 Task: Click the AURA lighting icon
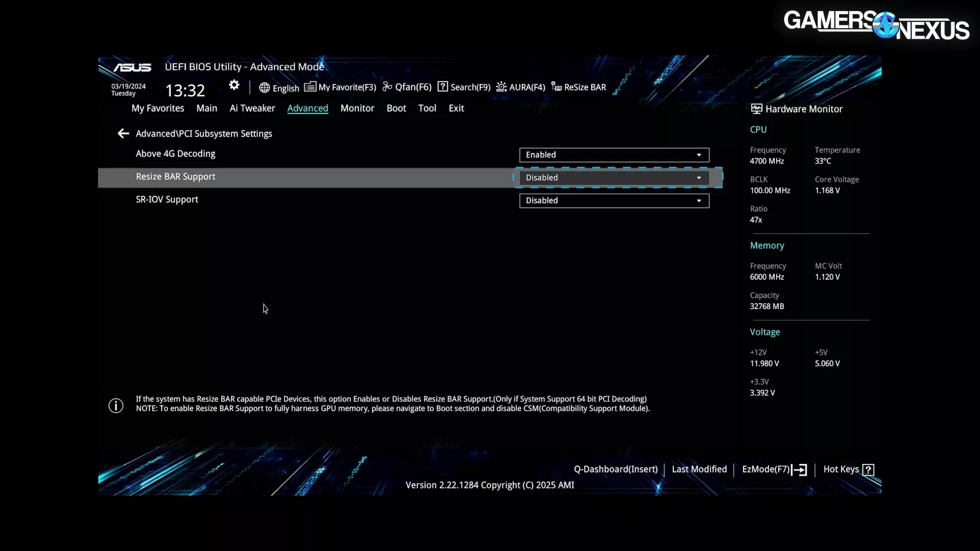pos(501,87)
